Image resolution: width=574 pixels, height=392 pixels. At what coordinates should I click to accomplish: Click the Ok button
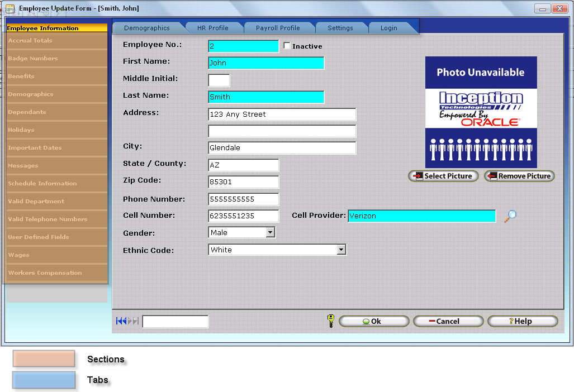click(374, 321)
